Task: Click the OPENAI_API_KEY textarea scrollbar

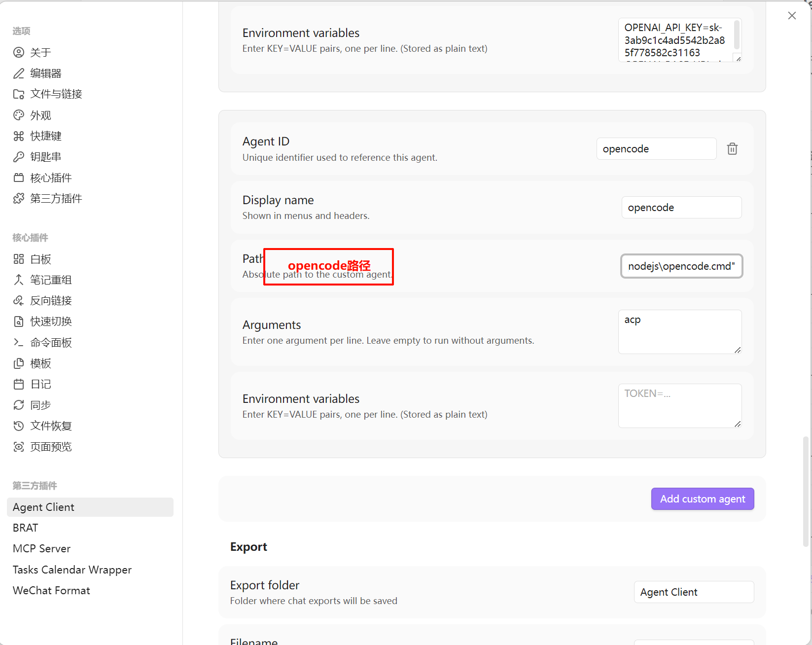Action: tap(737, 35)
